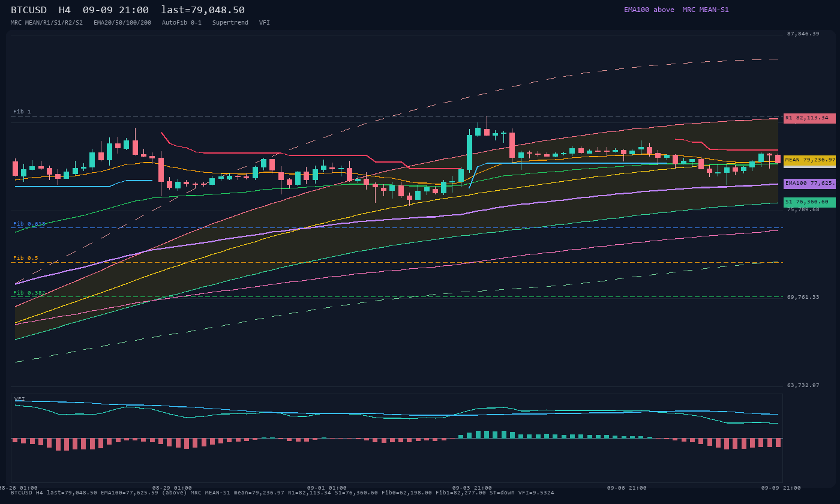Click the Supertrend indicator label
The height and width of the screenshot is (504, 840).
[230, 23]
